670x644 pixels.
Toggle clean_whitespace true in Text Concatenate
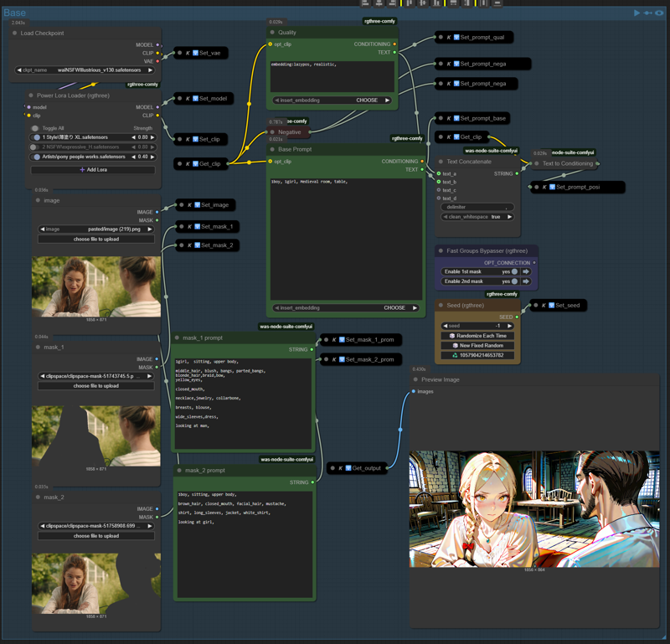[477, 217]
